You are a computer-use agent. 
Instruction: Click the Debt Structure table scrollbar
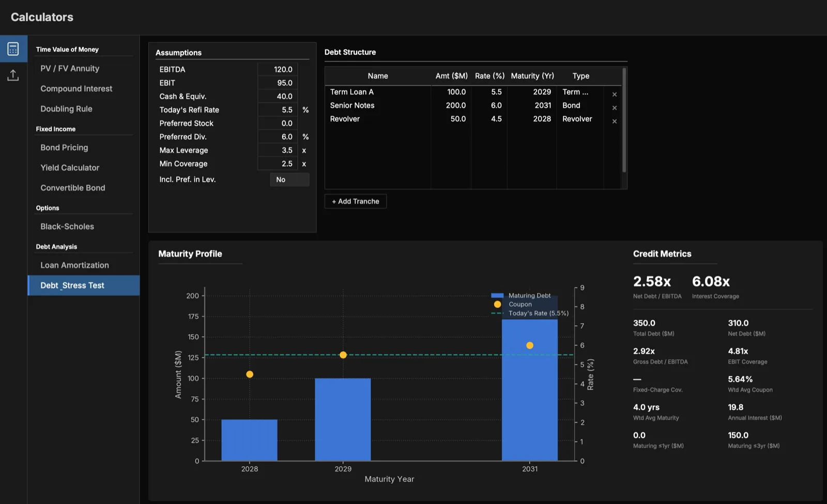coord(624,120)
